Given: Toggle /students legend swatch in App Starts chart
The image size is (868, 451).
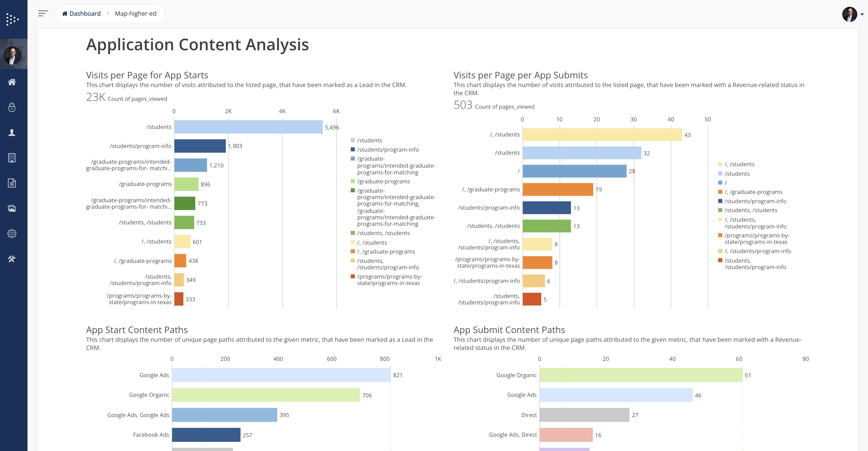Looking at the screenshot, I should [x=352, y=140].
